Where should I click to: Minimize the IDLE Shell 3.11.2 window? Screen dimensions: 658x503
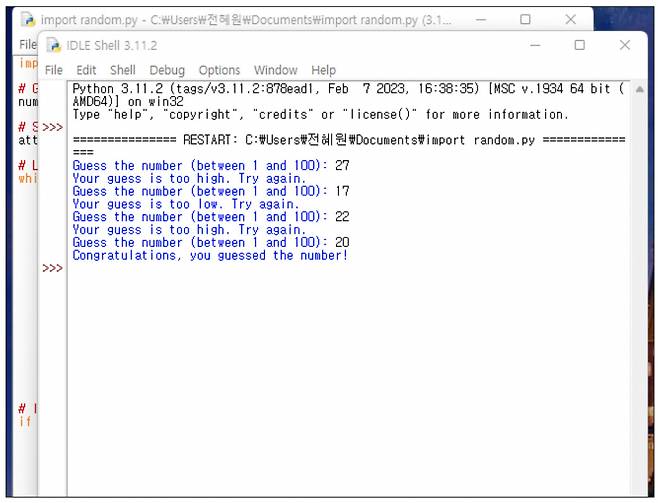(x=533, y=45)
